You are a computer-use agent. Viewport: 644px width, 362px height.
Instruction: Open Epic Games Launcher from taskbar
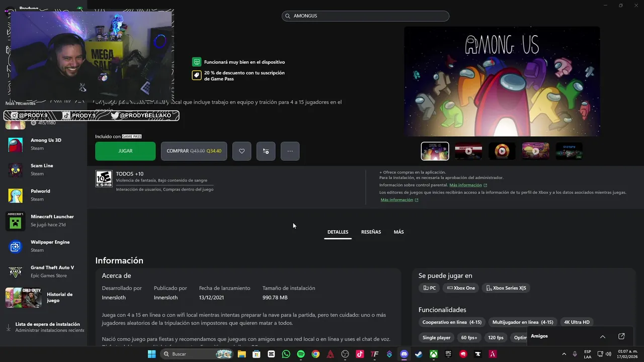click(x=448, y=354)
